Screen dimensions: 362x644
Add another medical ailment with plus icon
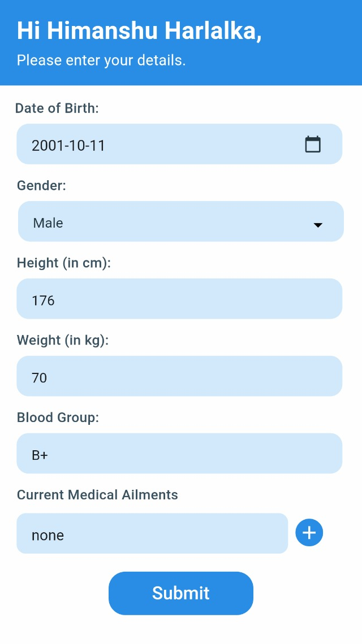(x=309, y=533)
